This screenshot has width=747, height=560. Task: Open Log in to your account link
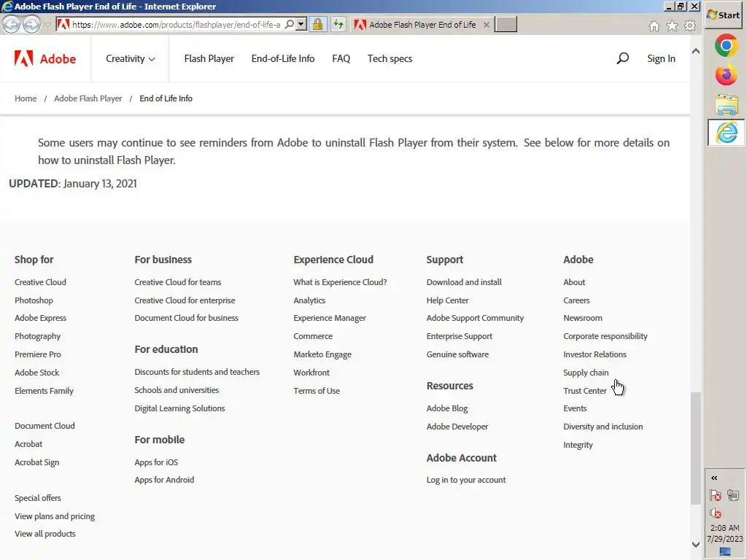coord(466,480)
